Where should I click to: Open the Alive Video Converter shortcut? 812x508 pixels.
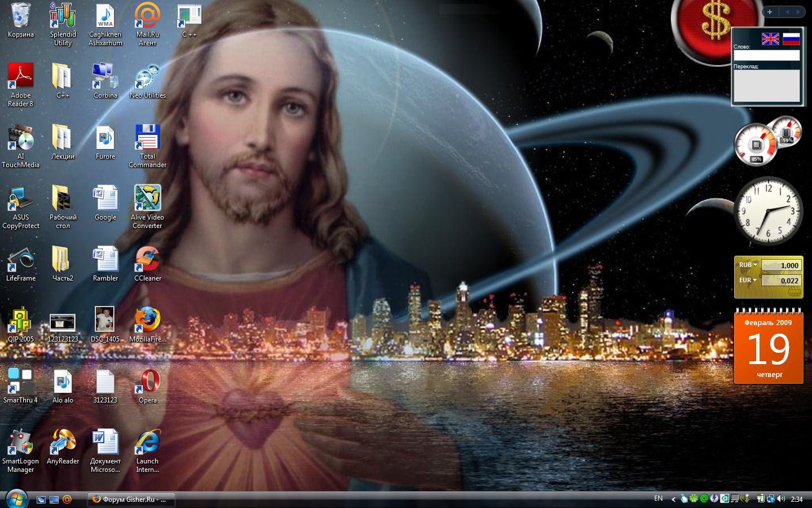147,199
